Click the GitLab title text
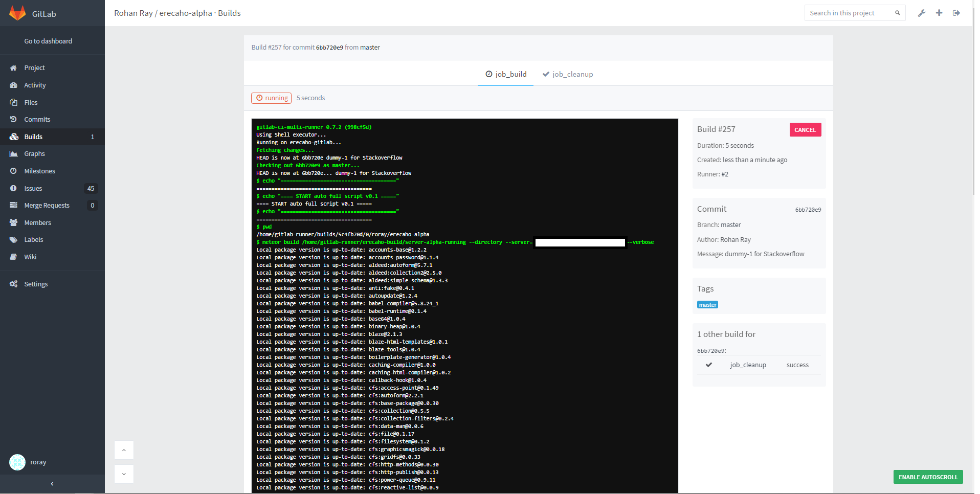 click(44, 14)
